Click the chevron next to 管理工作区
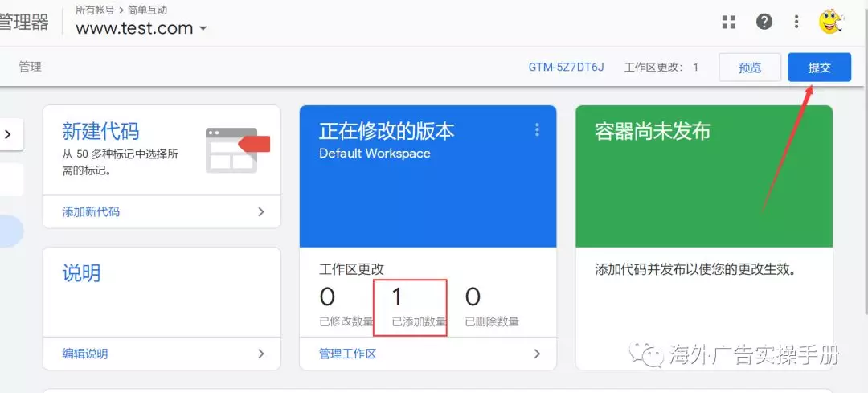 coord(537,354)
